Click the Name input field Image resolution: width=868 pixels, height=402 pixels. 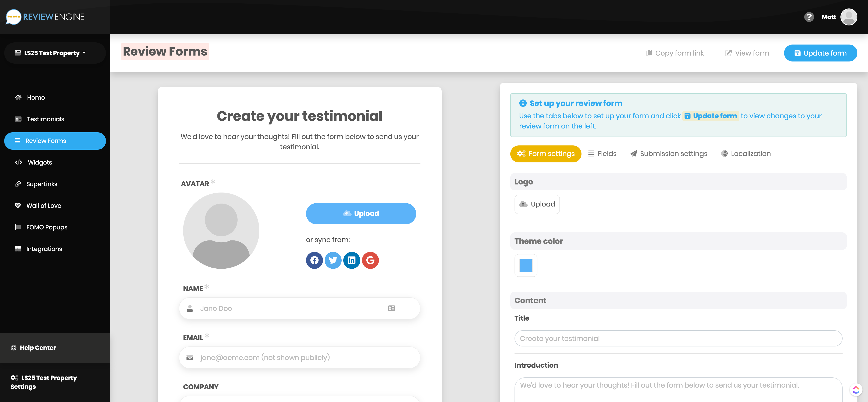point(299,308)
